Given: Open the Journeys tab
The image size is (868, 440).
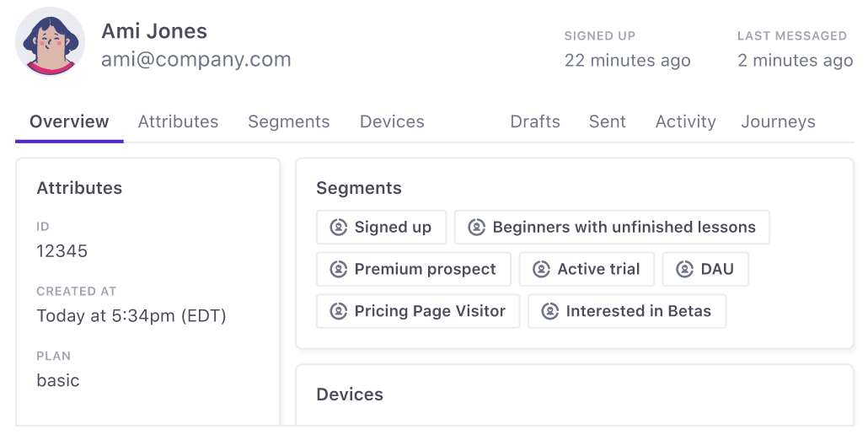Looking at the screenshot, I should coord(778,121).
